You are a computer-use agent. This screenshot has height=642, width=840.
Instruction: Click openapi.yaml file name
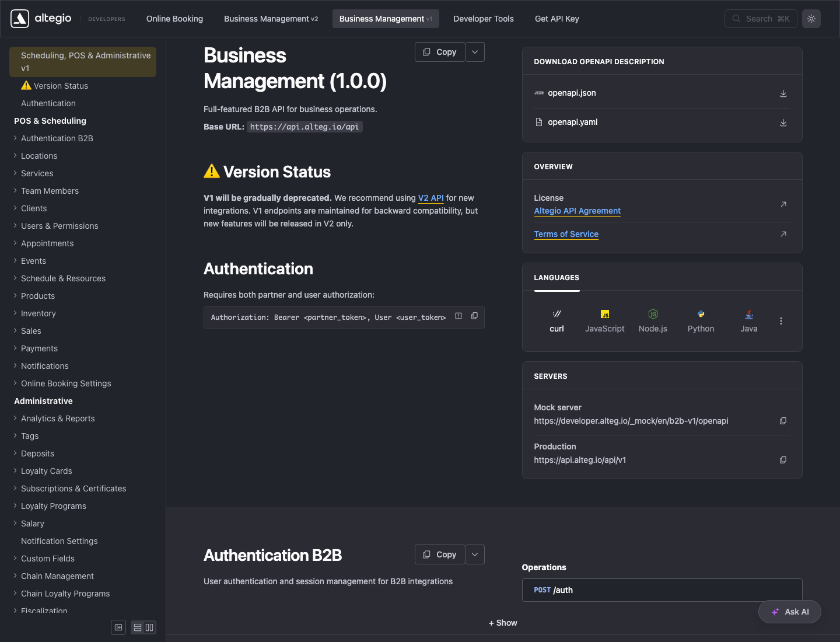pos(573,122)
